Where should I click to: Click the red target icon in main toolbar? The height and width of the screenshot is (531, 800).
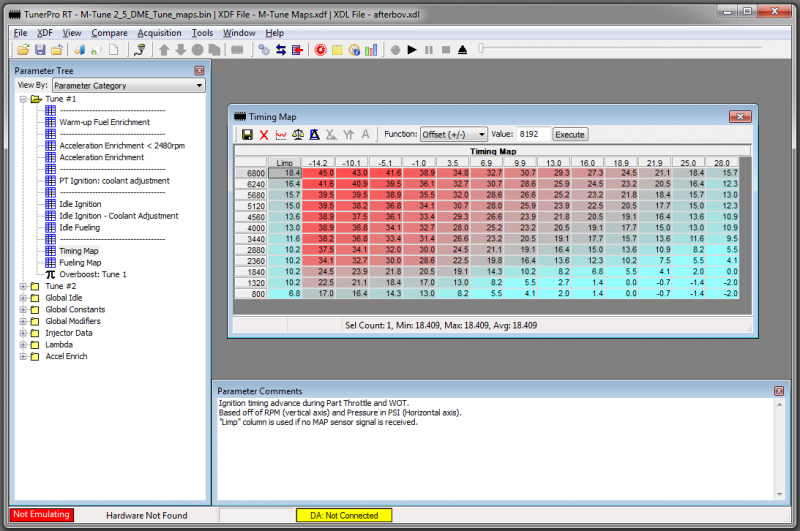[x=320, y=49]
